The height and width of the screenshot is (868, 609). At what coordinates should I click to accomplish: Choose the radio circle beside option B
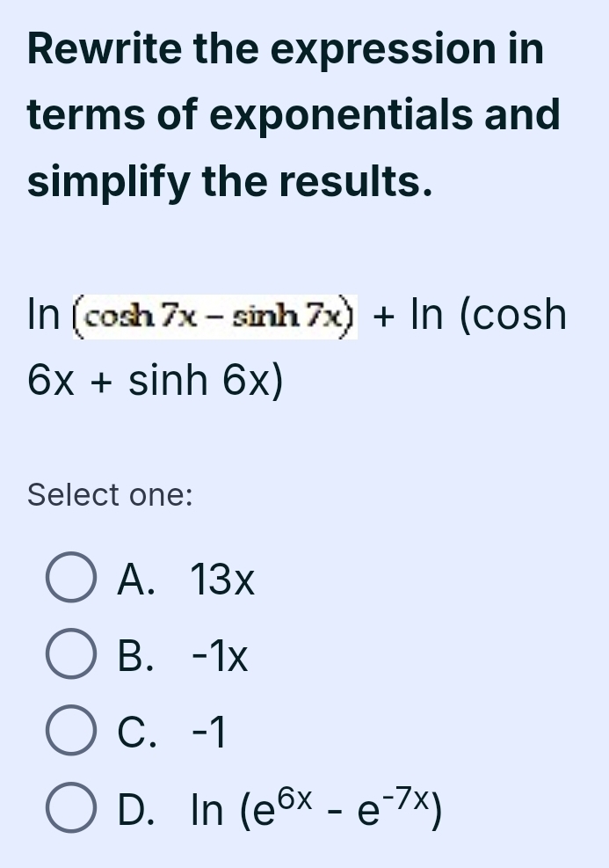[x=69, y=655]
